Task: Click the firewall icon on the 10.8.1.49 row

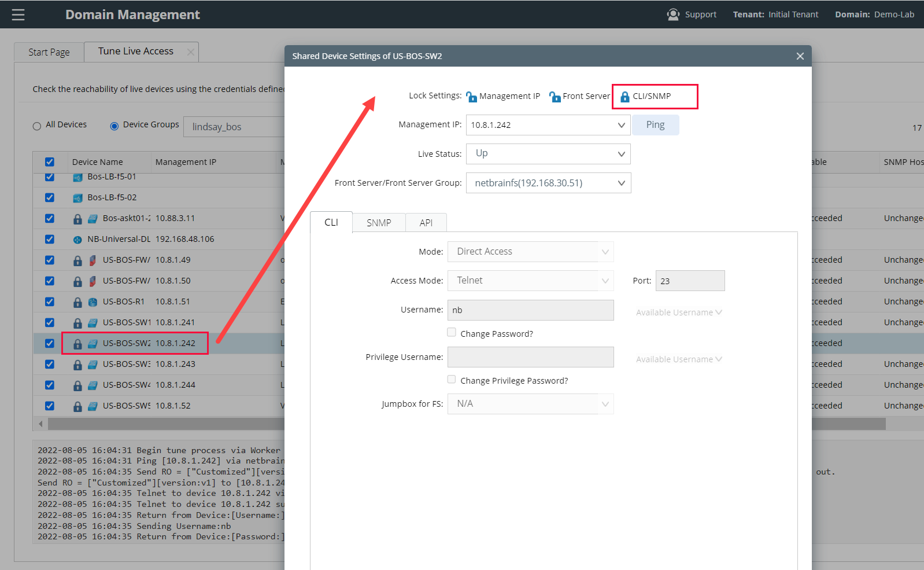Action: click(x=93, y=260)
